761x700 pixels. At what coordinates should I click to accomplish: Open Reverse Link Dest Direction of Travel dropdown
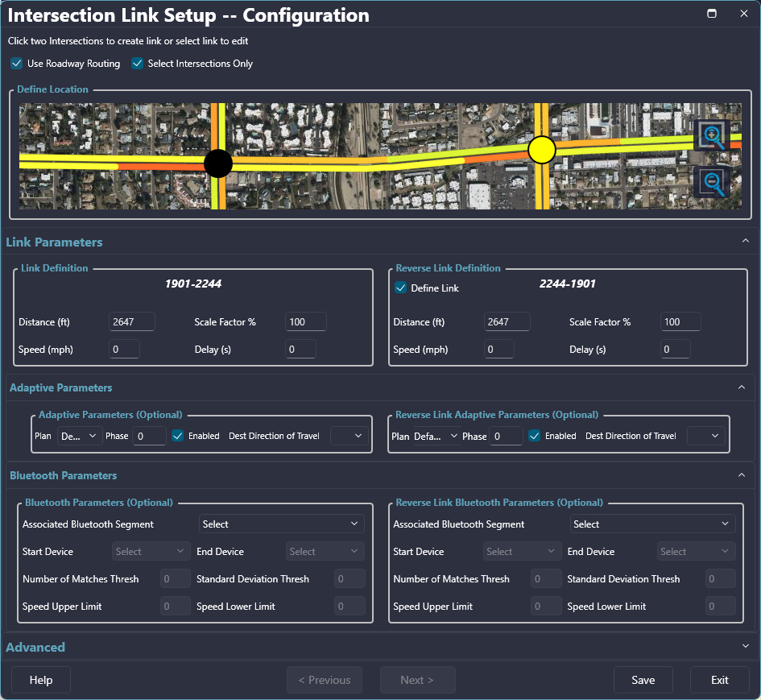(705, 436)
